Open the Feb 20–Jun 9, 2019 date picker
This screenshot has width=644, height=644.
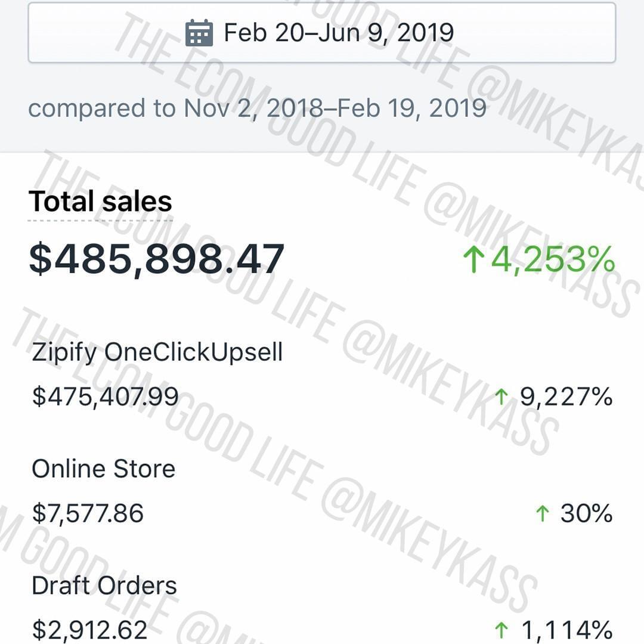[x=321, y=32]
